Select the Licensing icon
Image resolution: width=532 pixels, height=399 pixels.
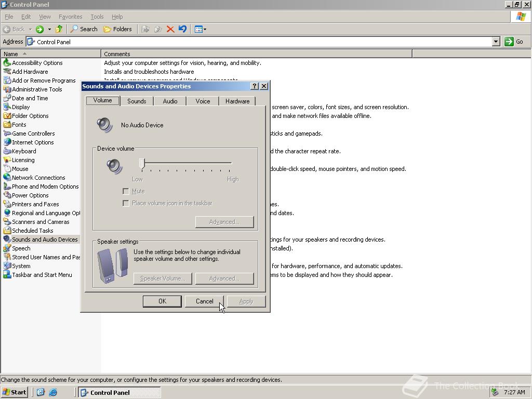coord(7,160)
